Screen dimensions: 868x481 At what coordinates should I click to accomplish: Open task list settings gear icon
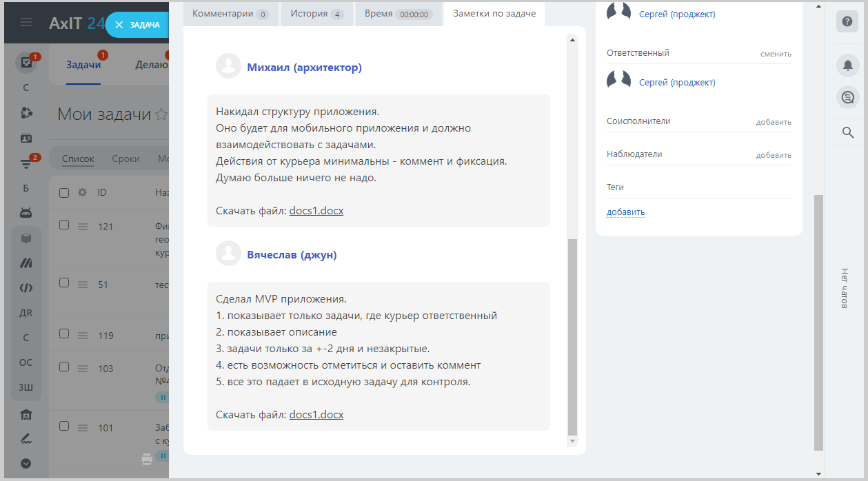coord(82,193)
